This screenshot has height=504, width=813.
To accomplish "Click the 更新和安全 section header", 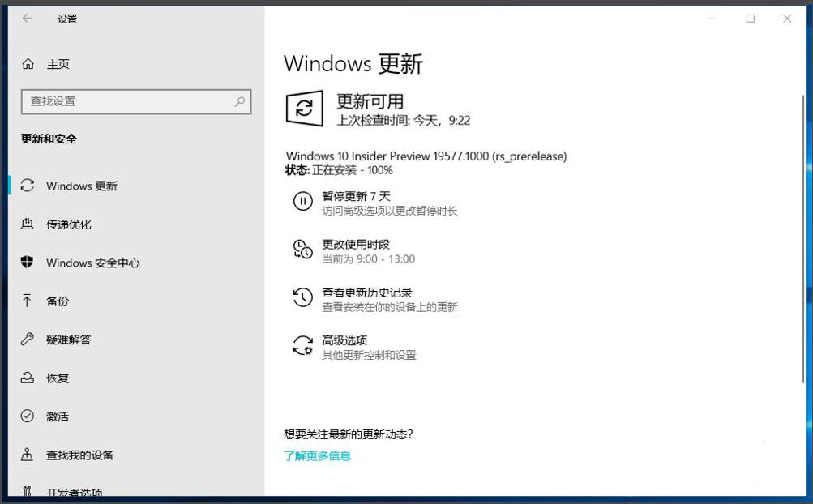I will coord(49,139).
